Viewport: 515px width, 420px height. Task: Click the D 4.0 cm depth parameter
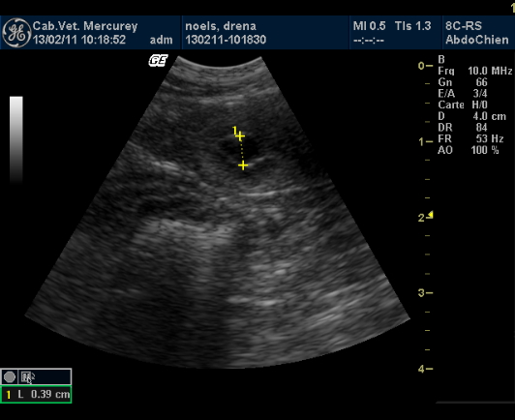click(x=472, y=116)
